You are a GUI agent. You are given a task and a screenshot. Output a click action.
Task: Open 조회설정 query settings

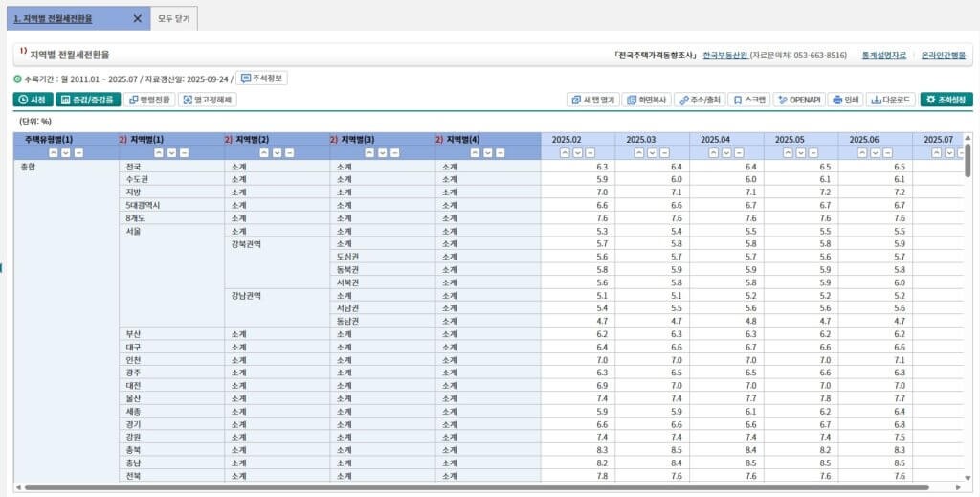point(946,100)
